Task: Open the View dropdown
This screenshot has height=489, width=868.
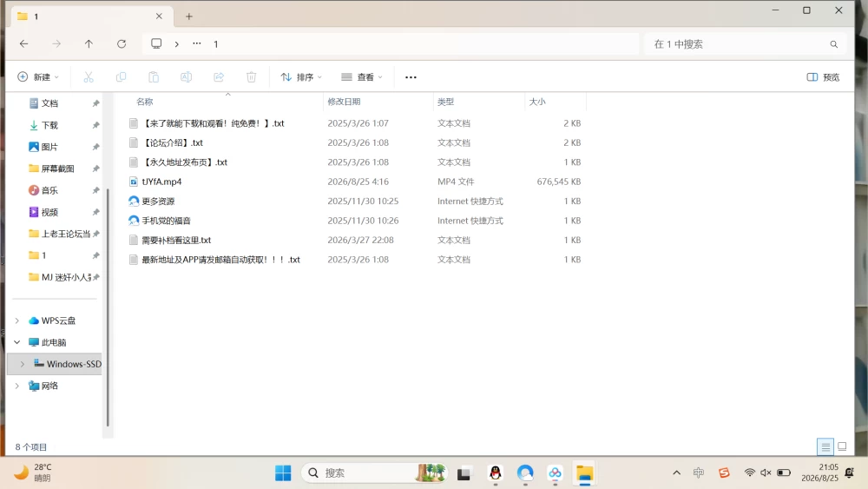Action: [x=361, y=77]
